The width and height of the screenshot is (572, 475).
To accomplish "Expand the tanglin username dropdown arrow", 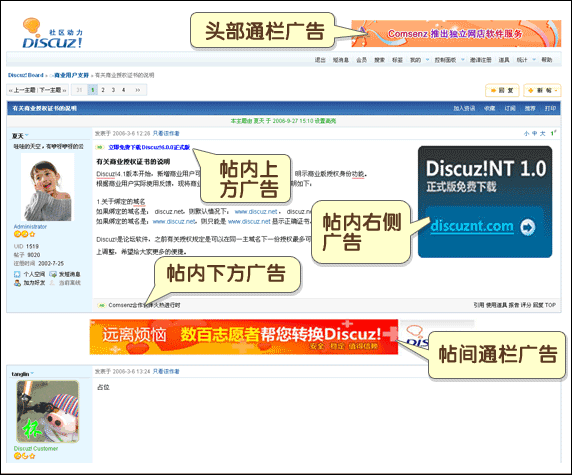I will [32, 373].
